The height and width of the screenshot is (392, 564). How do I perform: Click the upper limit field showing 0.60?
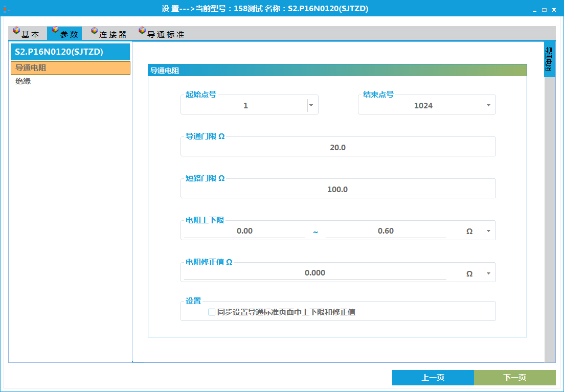point(386,230)
